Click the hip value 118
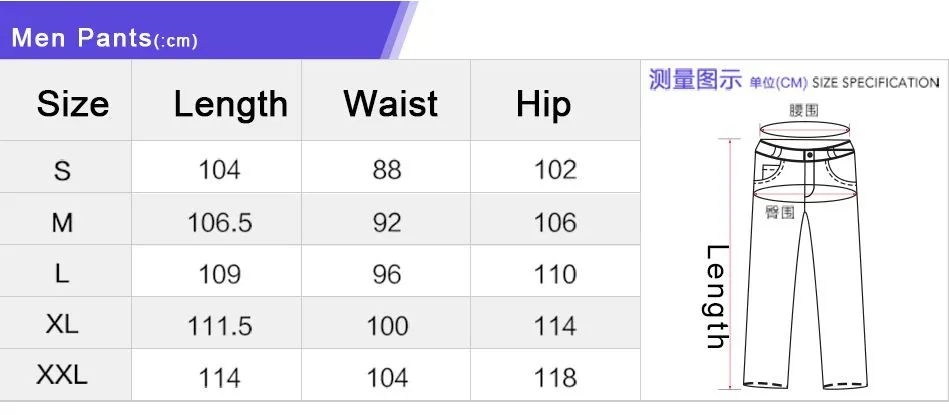949x415 pixels. point(555,379)
